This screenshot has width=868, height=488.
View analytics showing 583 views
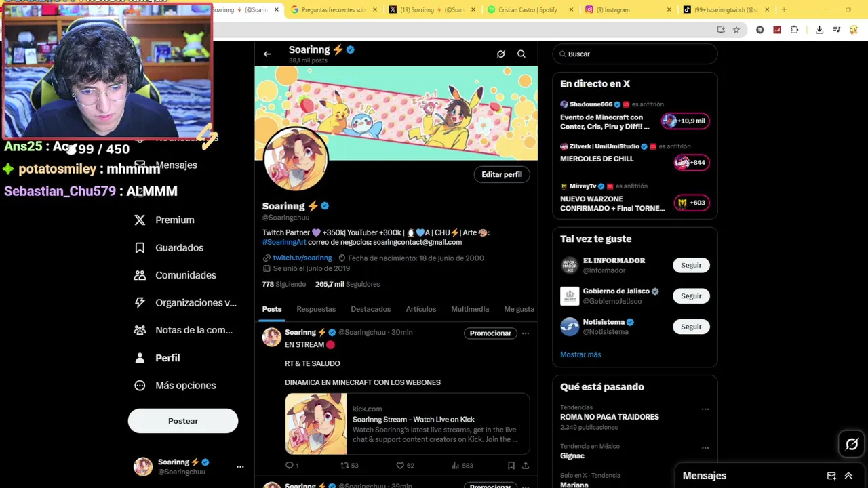(456, 466)
